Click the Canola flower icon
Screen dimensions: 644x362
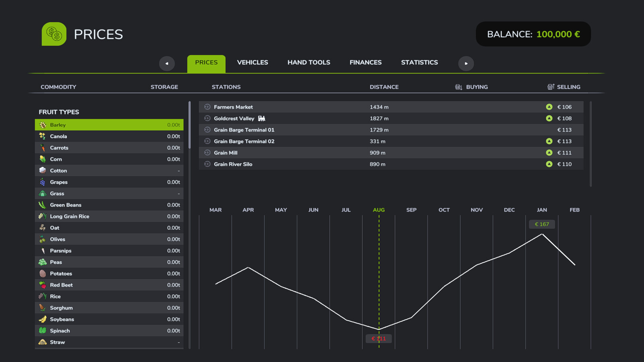pos(42,136)
